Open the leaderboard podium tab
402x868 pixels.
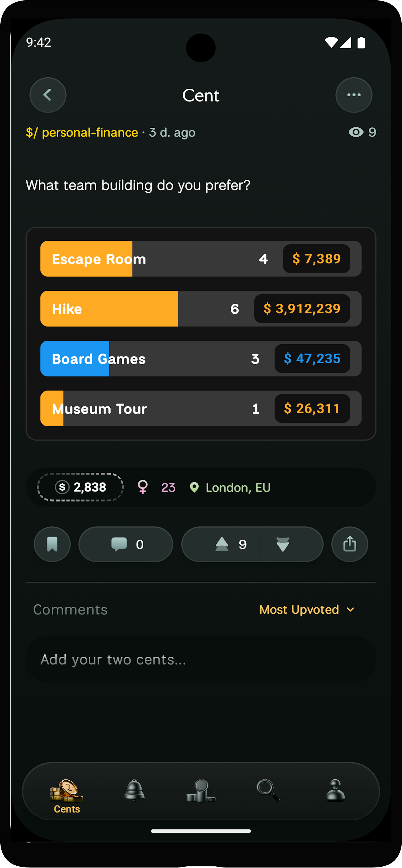(201, 790)
